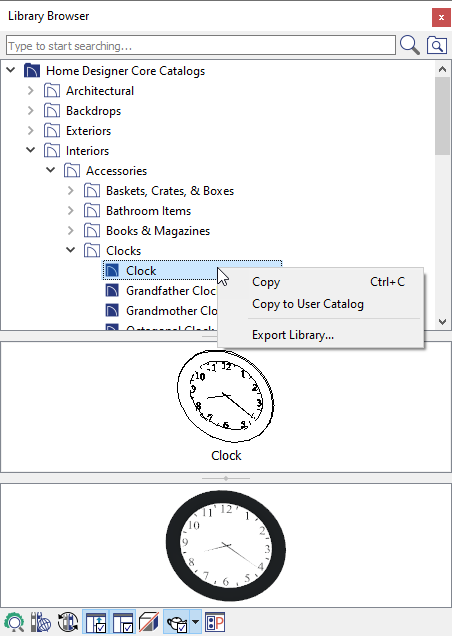Click the tree scrollbar up arrow
The image size is (452, 636).
coord(443,69)
